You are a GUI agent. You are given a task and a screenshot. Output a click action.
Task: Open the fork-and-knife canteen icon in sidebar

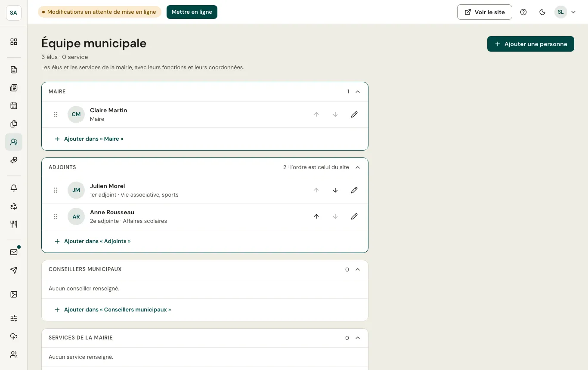tap(14, 224)
